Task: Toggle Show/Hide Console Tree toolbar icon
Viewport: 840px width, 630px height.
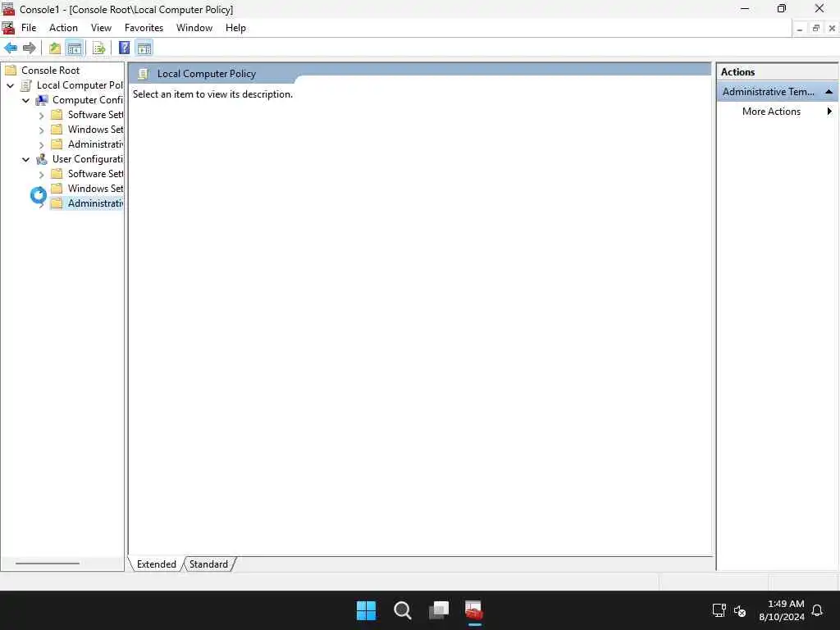Action: click(75, 48)
